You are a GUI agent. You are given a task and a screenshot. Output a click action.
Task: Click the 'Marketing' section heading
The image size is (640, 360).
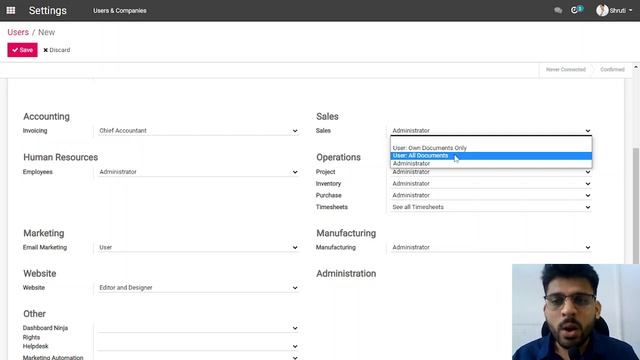[44, 233]
